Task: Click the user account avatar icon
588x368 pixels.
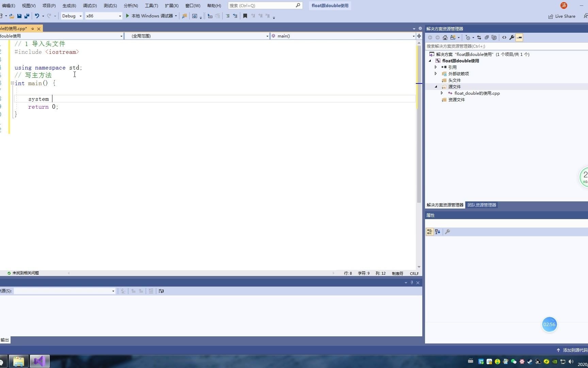Action: [x=564, y=5]
